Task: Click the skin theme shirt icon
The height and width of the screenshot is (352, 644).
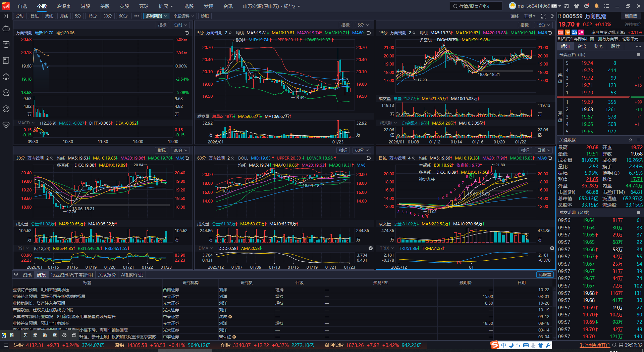Action: coord(576,6)
